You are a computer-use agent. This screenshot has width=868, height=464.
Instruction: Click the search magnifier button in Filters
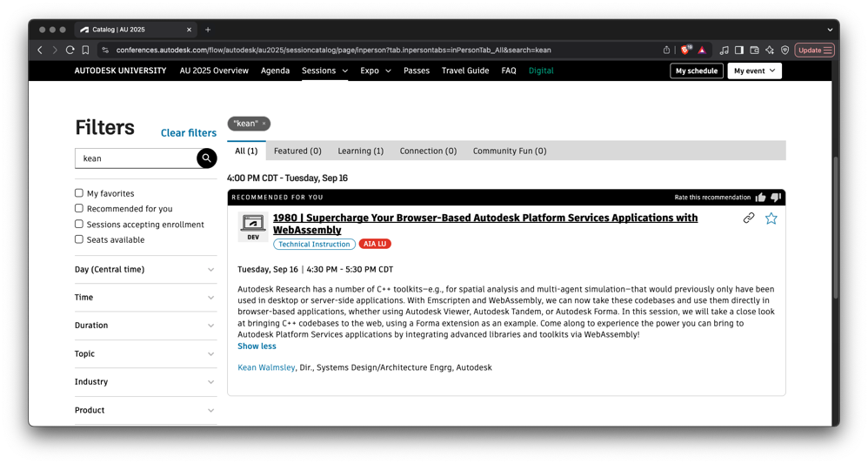(x=206, y=158)
